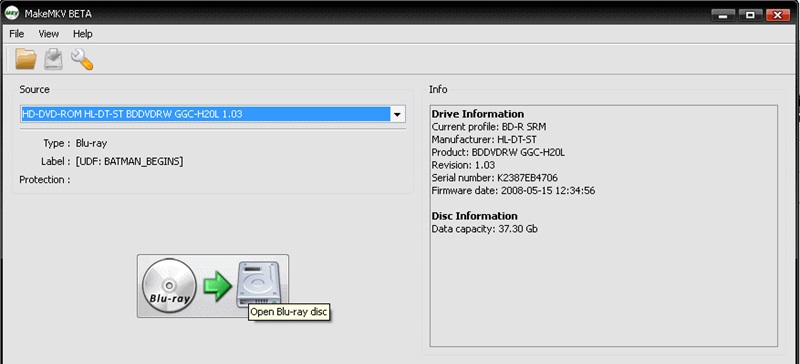Click the label UDF: BATMAN_BEGINS
This screenshot has height=364, width=800.
coord(130,161)
